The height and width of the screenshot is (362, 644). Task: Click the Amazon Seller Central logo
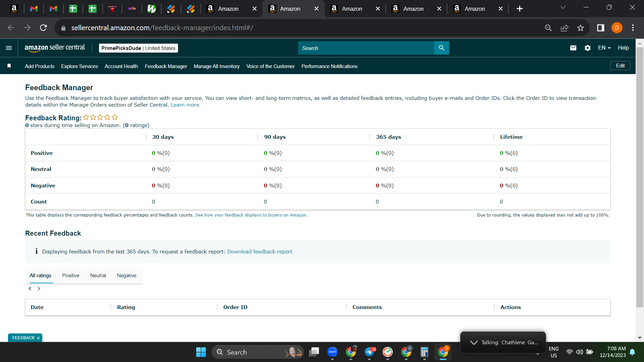click(55, 48)
